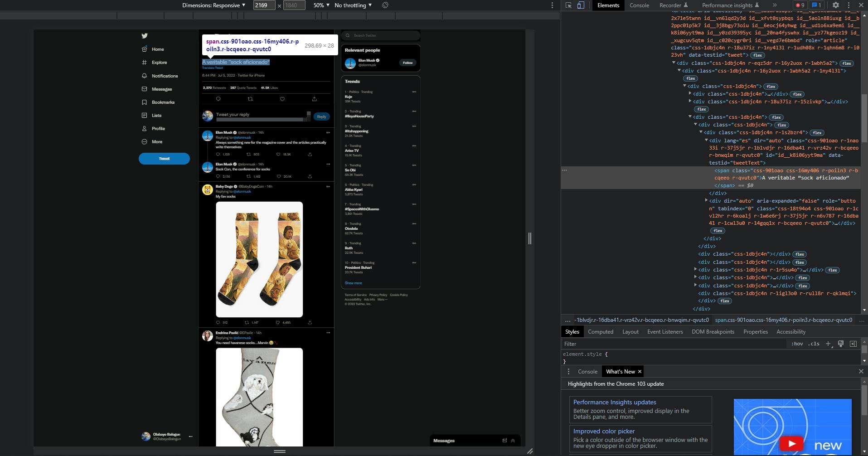Collapse the div with tweetText testid

pos(706,141)
